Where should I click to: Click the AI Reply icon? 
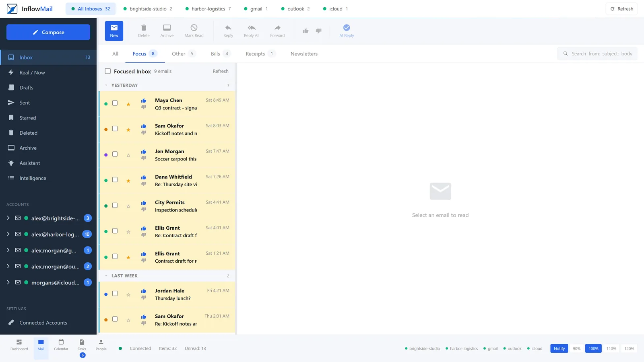coord(347,27)
